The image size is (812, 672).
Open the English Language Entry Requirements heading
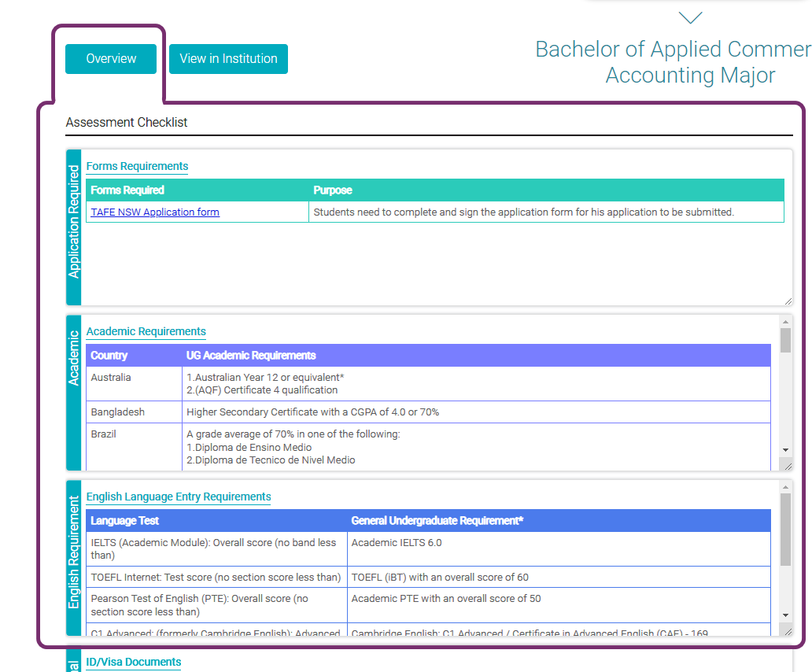[178, 497]
